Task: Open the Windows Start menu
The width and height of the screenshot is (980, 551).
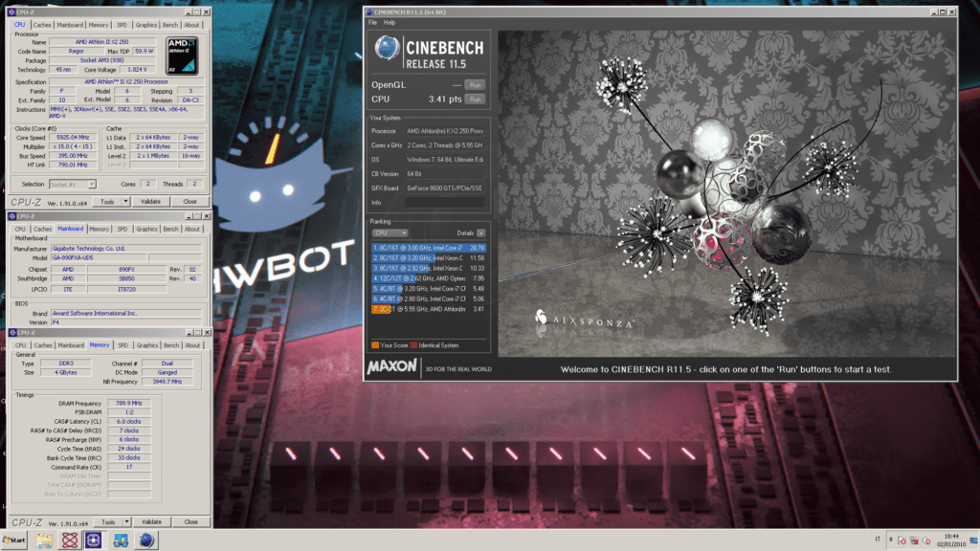Action: [13, 540]
